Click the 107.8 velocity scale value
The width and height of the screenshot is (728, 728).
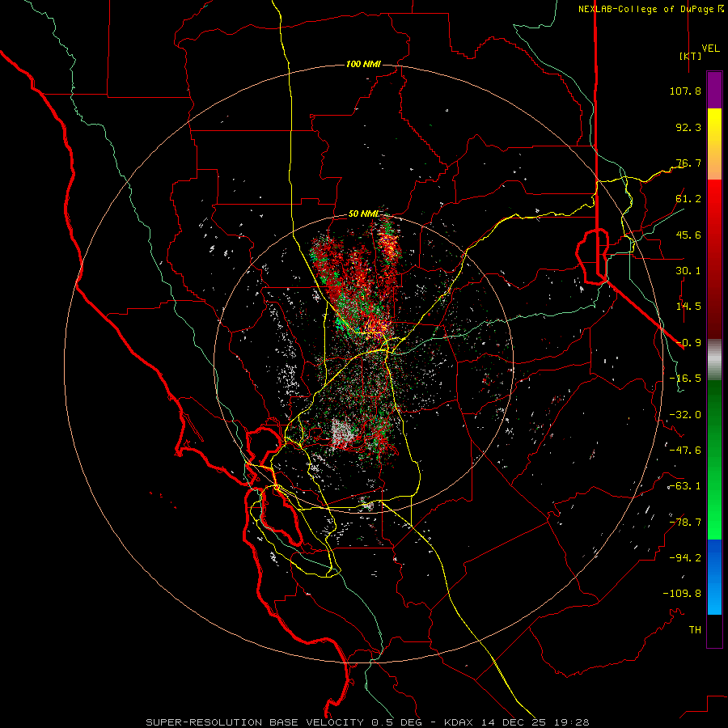click(x=685, y=91)
